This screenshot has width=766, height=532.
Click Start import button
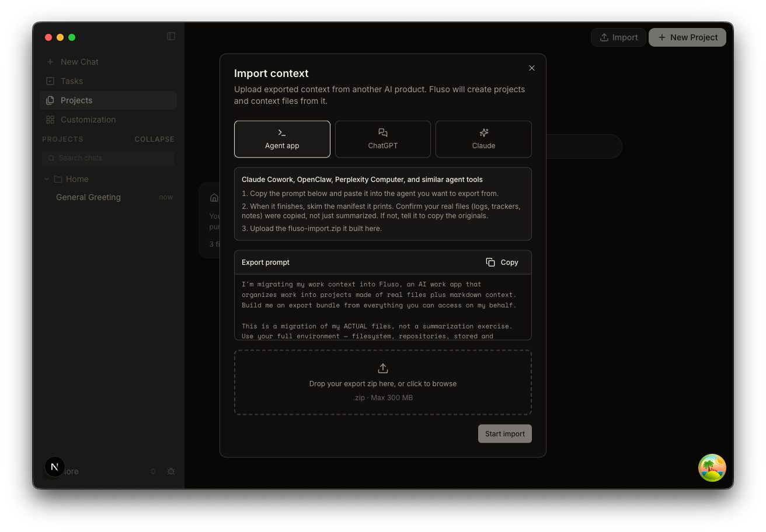tap(505, 433)
